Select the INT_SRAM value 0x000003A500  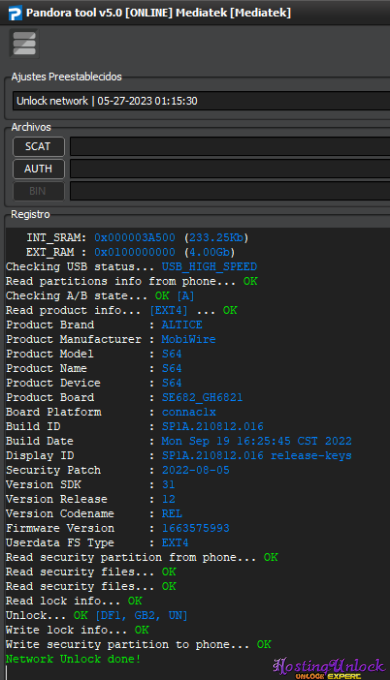pos(135,238)
